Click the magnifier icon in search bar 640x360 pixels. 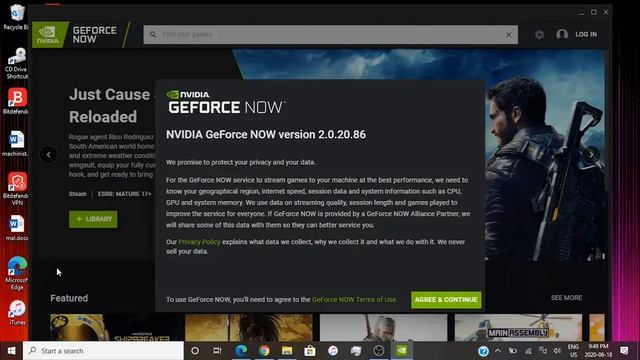coord(153,35)
